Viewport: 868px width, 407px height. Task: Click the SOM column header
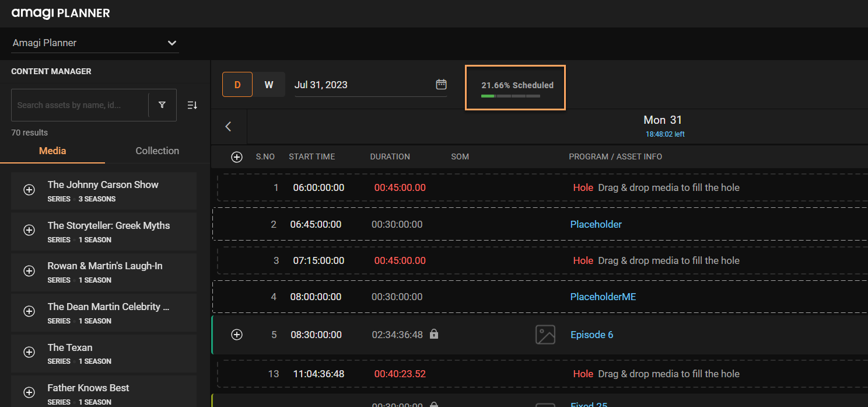pyautogui.click(x=460, y=156)
